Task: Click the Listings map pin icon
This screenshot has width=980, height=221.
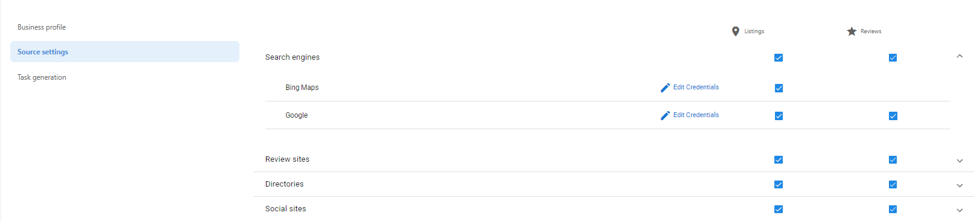Action: 735,31
